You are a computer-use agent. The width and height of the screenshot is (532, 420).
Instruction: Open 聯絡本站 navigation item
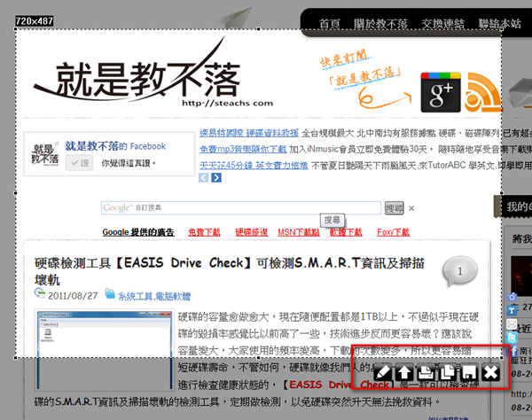(499, 24)
